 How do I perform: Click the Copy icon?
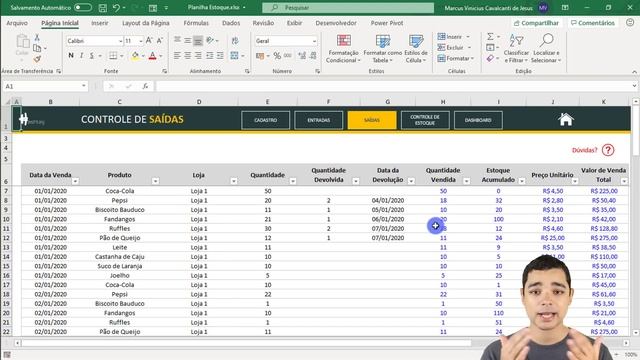pos(37,48)
